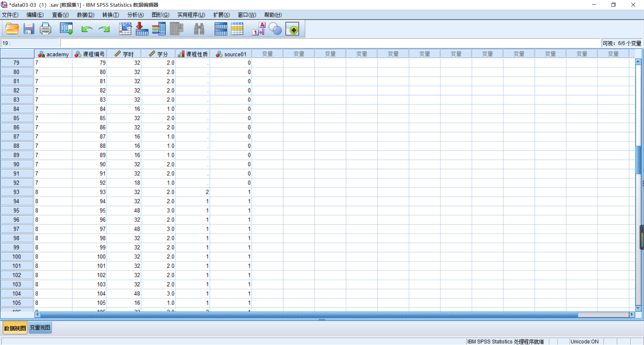Click 学时 cell in row 84
Viewport: 644px width, 345px height.
[124, 109]
